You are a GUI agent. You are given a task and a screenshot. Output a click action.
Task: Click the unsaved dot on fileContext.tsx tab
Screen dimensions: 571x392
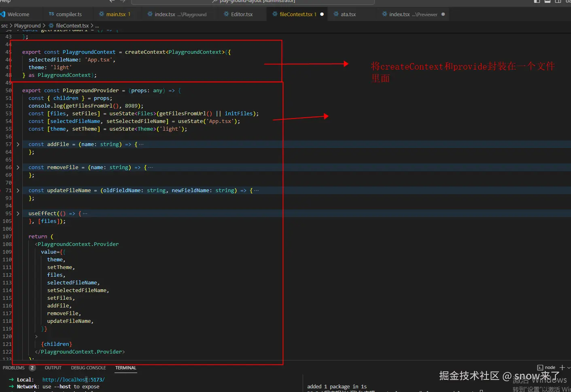(x=322, y=14)
